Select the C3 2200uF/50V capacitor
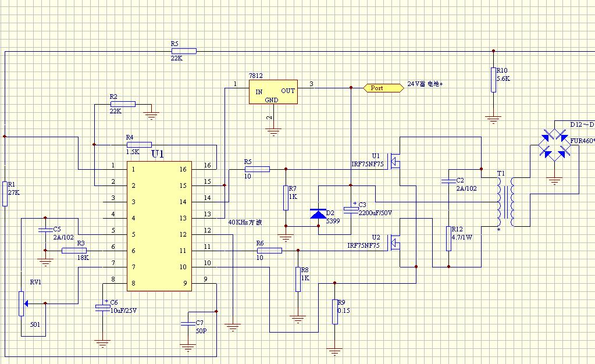This screenshot has height=364, width=595. (x=351, y=209)
